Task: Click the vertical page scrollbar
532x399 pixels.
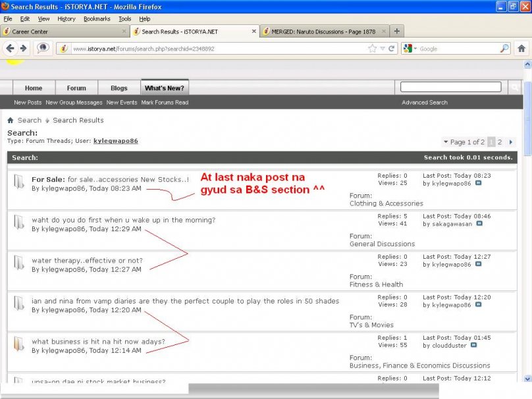Action: tap(527, 217)
